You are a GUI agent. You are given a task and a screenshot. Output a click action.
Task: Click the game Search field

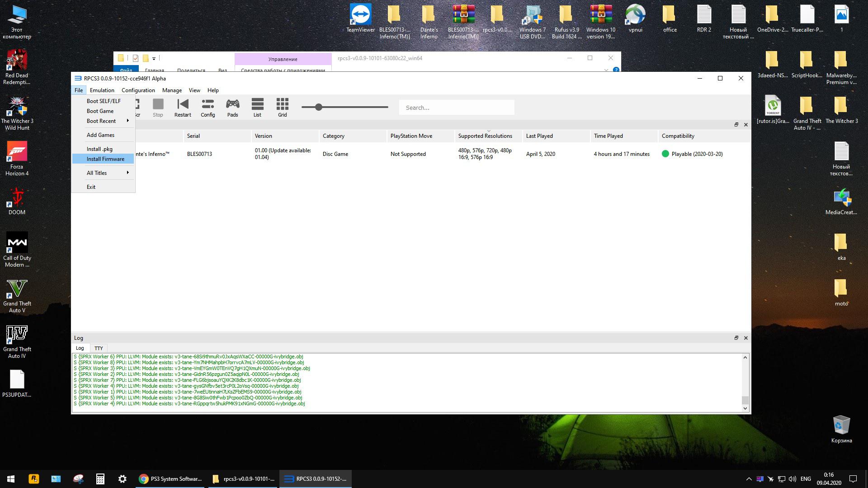(x=457, y=108)
